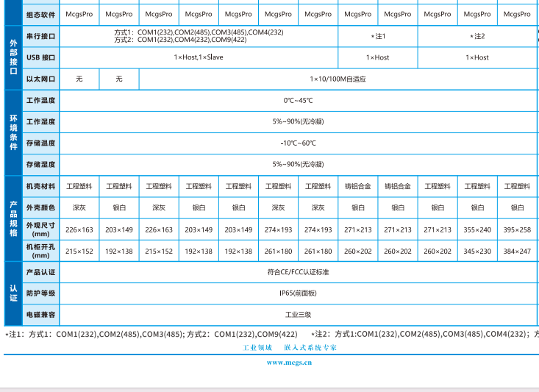
Task: Click the 1×10/100M自适应 Ethernet cell
Action: click(x=338, y=79)
